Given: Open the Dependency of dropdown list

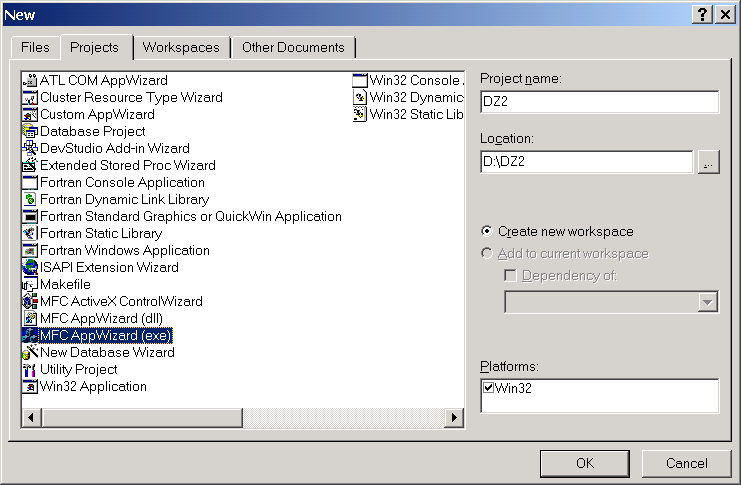Looking at the screenshot, I should coord(707,302).
